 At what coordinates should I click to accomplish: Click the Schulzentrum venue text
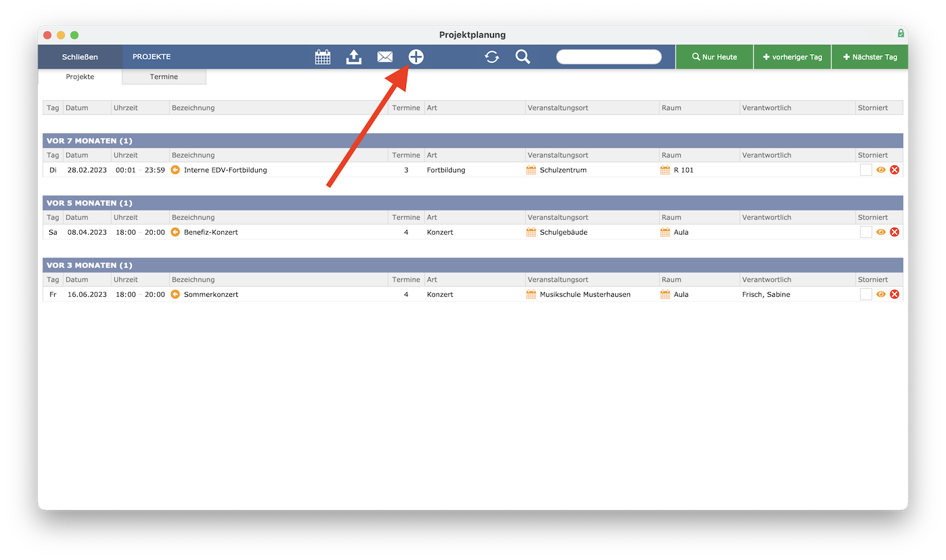(x=563, y=170)
